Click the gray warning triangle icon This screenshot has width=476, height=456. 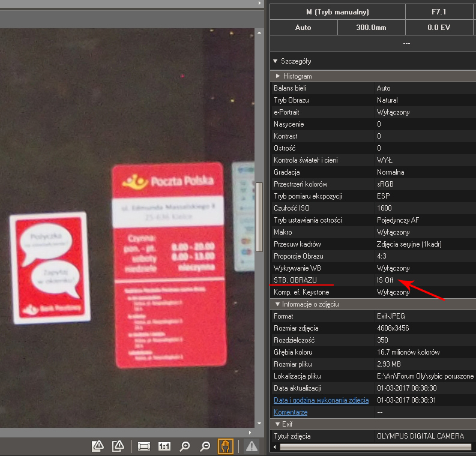(x=251, y=446)
